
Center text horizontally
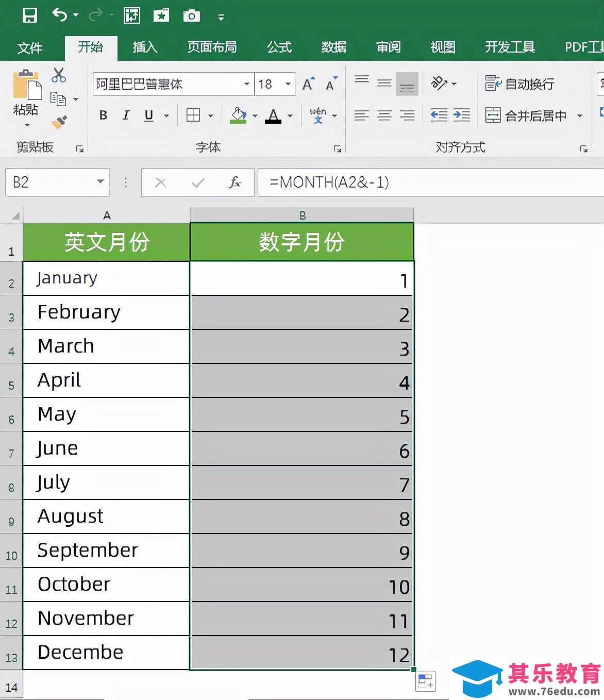pos(384,115)
